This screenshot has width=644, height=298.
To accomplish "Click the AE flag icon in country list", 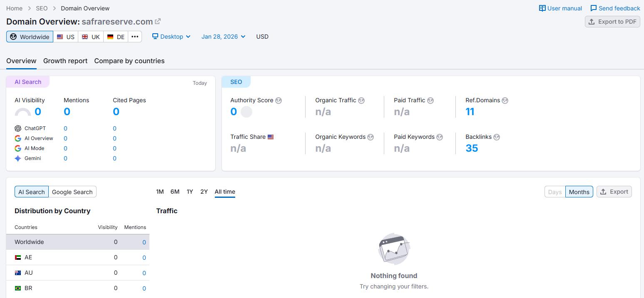I will click(18, 257).
